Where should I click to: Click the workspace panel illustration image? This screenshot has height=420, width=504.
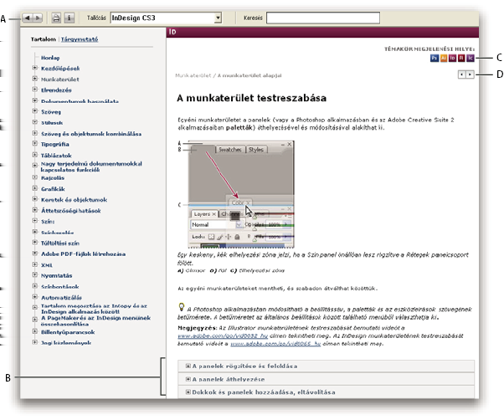(241, 194)
